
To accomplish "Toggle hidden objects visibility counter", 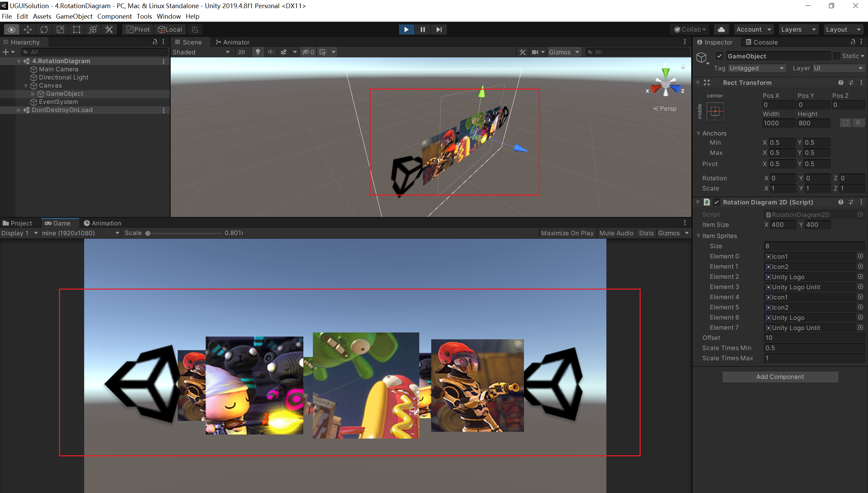I will coord(308,52).
